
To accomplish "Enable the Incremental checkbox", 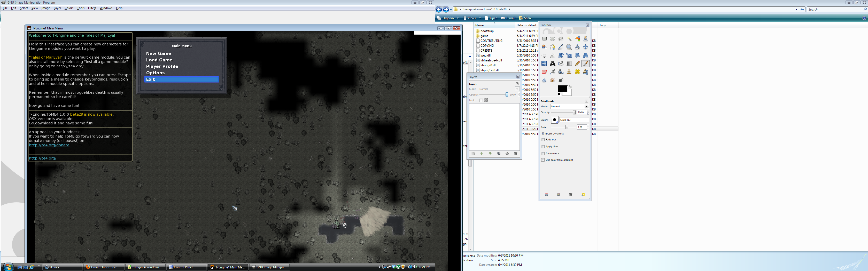I will (x=543, y=153).
